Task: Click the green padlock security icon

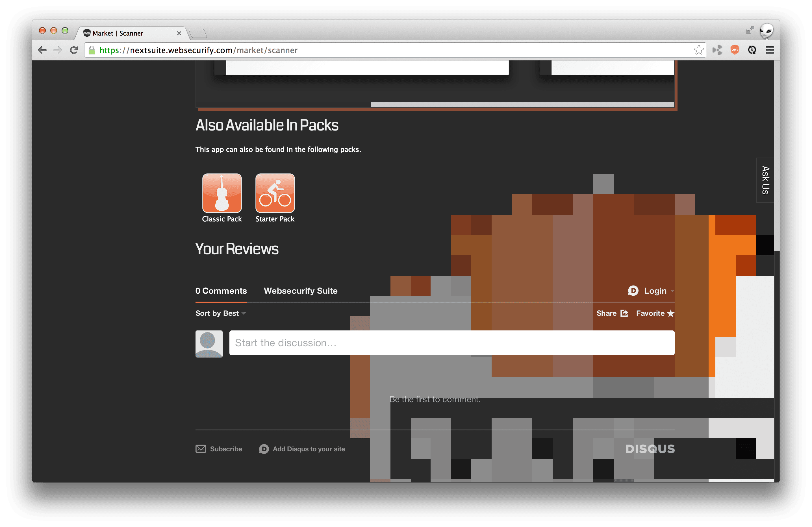Action: tap(92, 51)
